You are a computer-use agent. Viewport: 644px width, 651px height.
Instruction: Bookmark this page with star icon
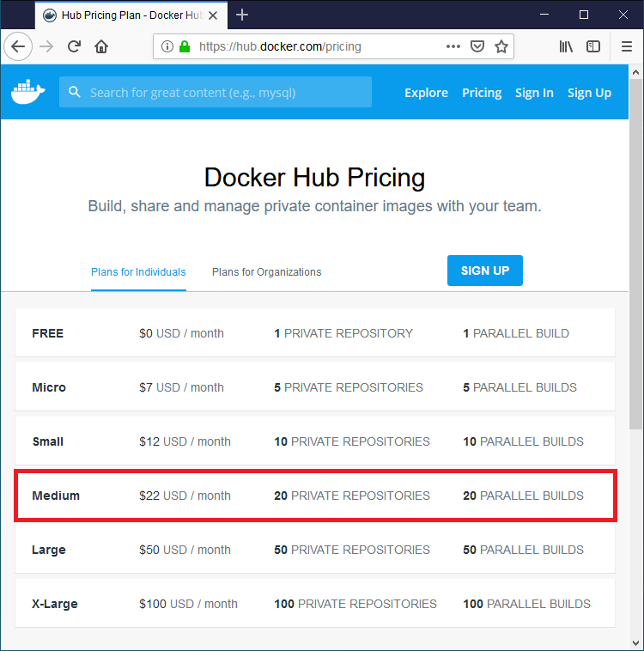[x=501, y=46]
